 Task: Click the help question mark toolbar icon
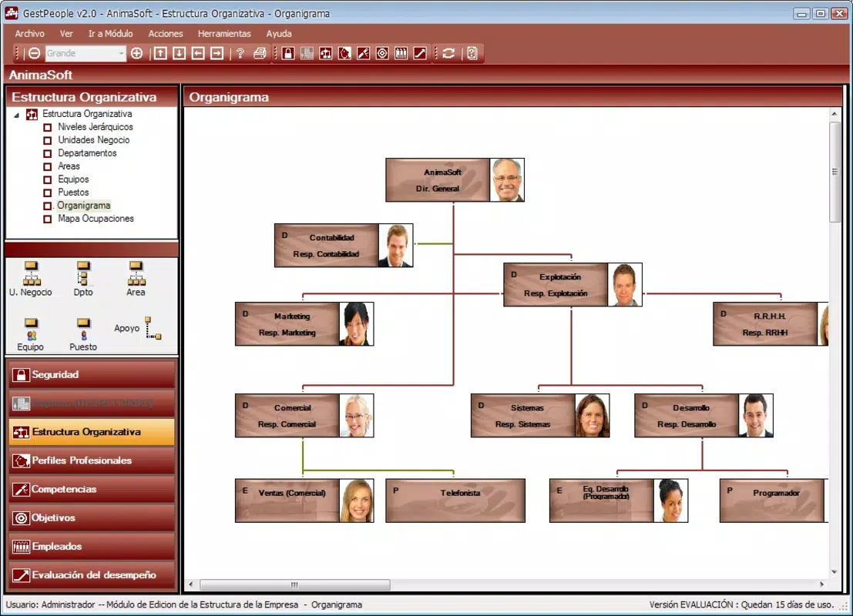tap(240, 53)
